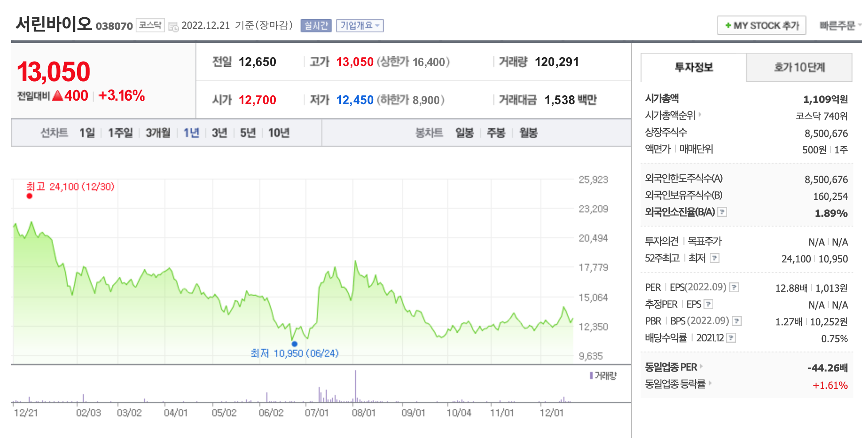Click the 코스닥 market badge
The width and height of the screenshot is (868, 438).
(x=150, y=25)
